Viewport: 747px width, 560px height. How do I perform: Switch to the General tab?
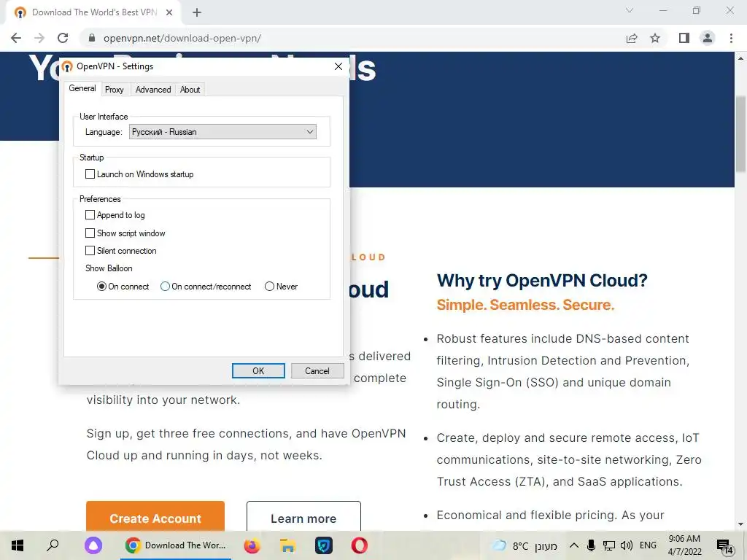82,88
